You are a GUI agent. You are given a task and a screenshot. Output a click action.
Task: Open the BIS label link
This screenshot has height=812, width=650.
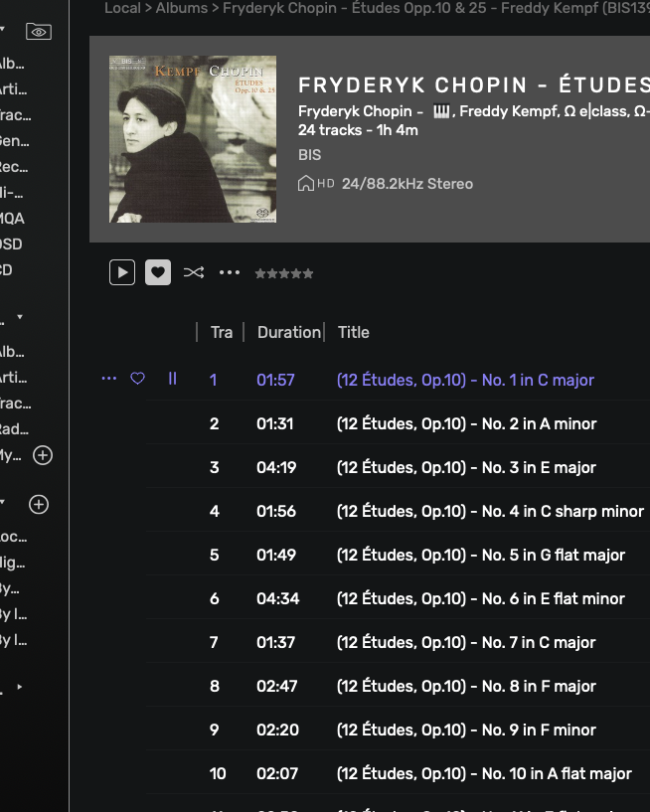(310, 155)
